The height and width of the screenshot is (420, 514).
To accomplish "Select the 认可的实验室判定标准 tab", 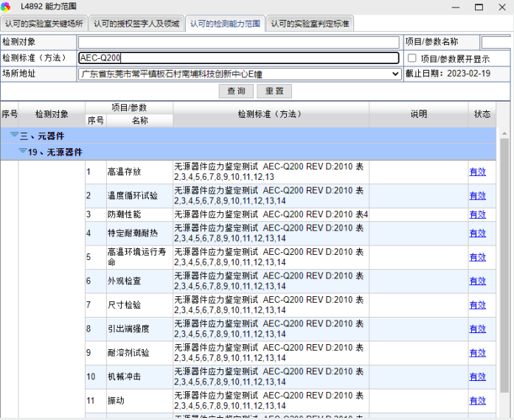I will [310, 24].
